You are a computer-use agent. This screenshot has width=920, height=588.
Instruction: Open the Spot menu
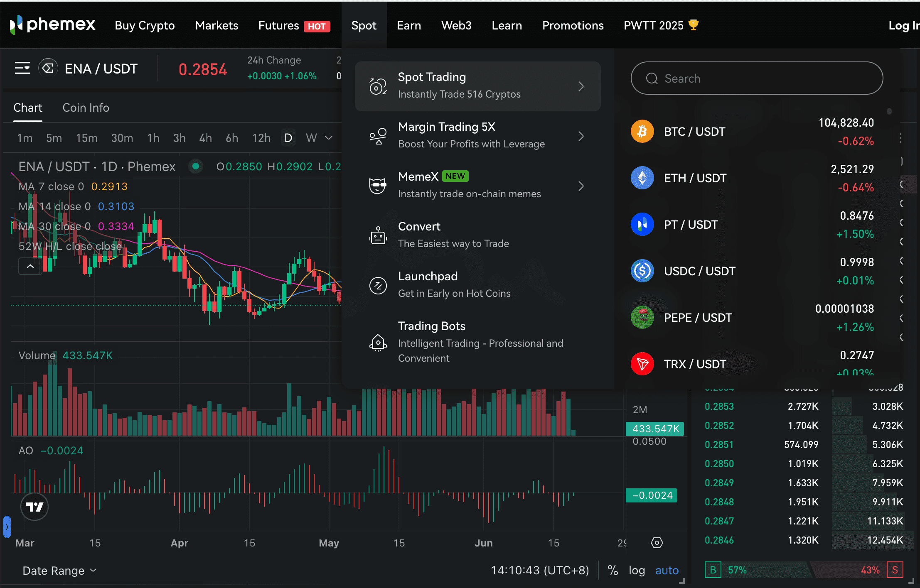click(364, 25)
